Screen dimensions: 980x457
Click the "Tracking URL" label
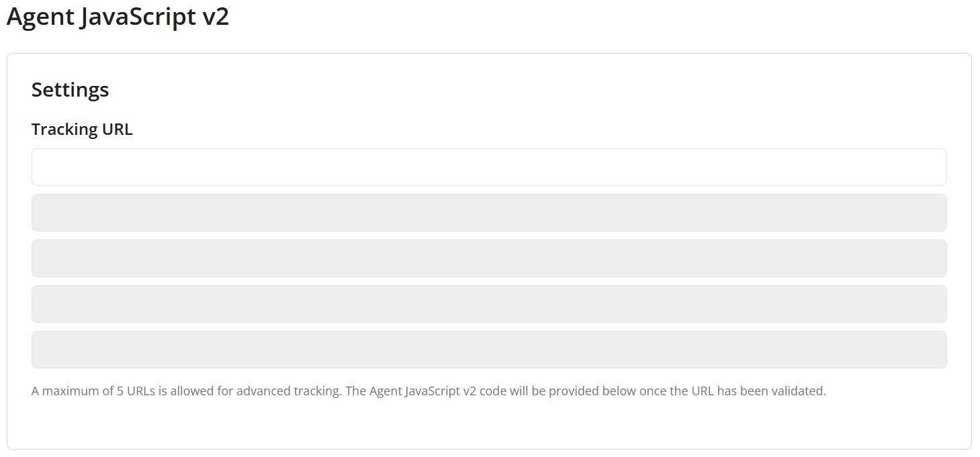pos(82,130)
